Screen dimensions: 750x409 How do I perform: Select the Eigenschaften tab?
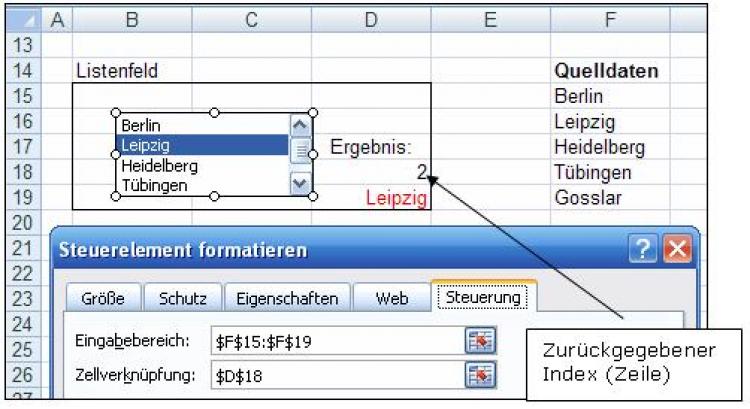287,298
